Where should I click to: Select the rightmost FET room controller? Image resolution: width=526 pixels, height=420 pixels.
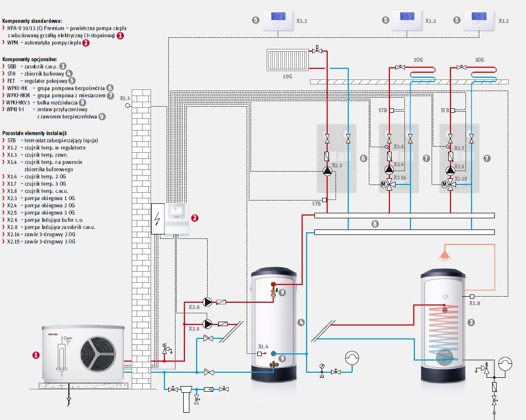479,20
